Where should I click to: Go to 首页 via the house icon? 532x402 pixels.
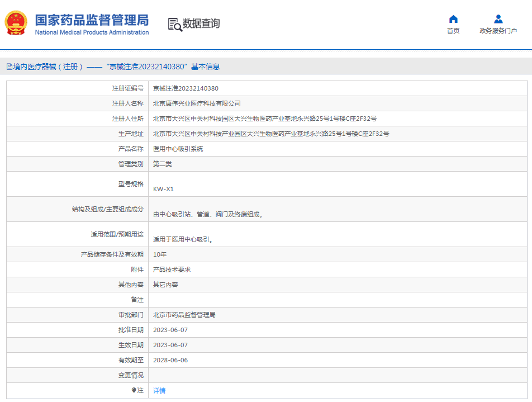pos(453,19)
